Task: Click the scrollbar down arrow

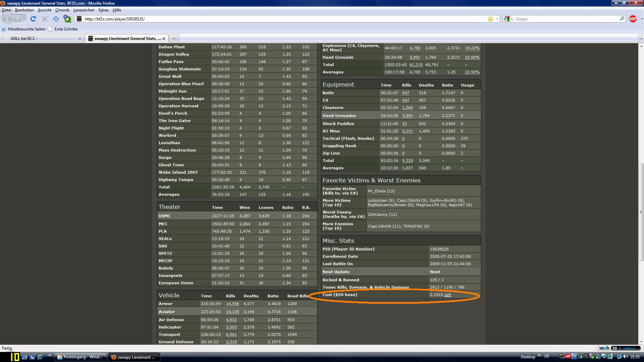Action: pyautogui.click(x=641, y=342)
